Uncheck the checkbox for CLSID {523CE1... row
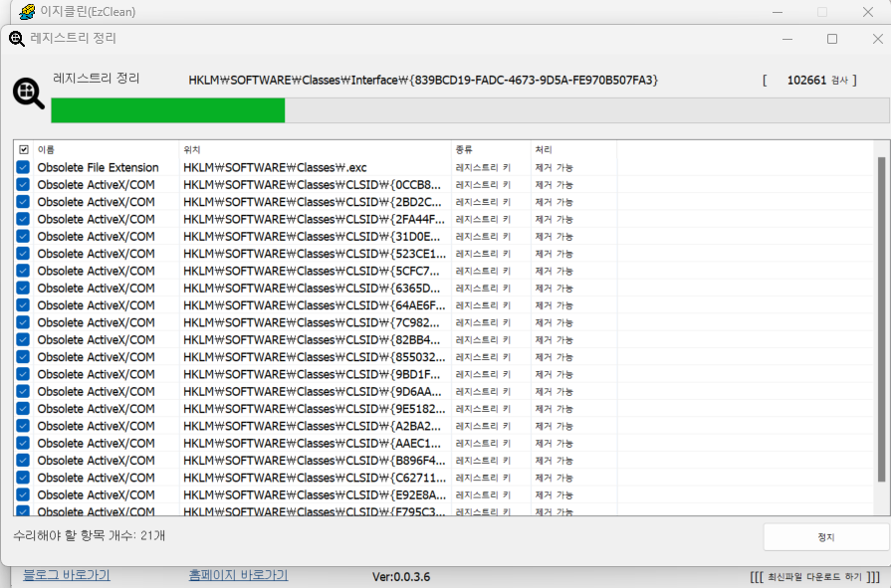This screenshot has width=891, height=588. [x=23, y=254]
